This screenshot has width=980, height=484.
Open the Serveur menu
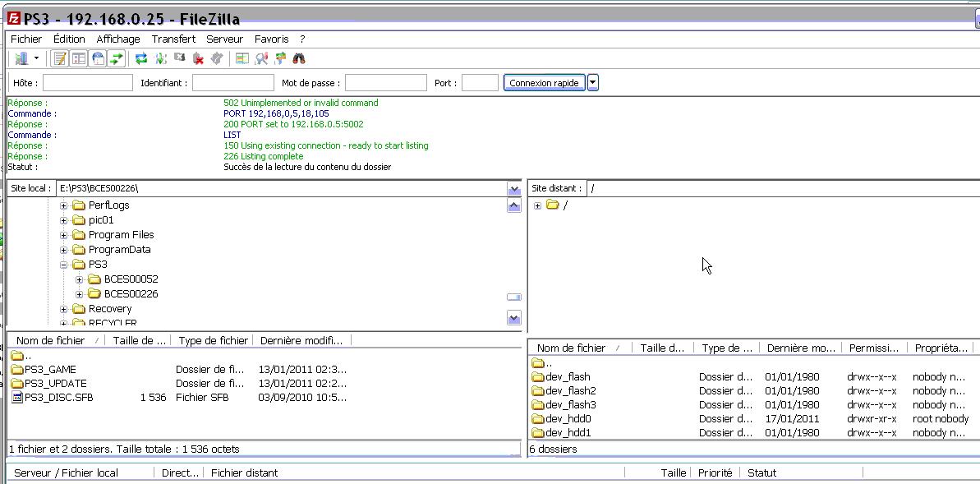tap(225, 39)
